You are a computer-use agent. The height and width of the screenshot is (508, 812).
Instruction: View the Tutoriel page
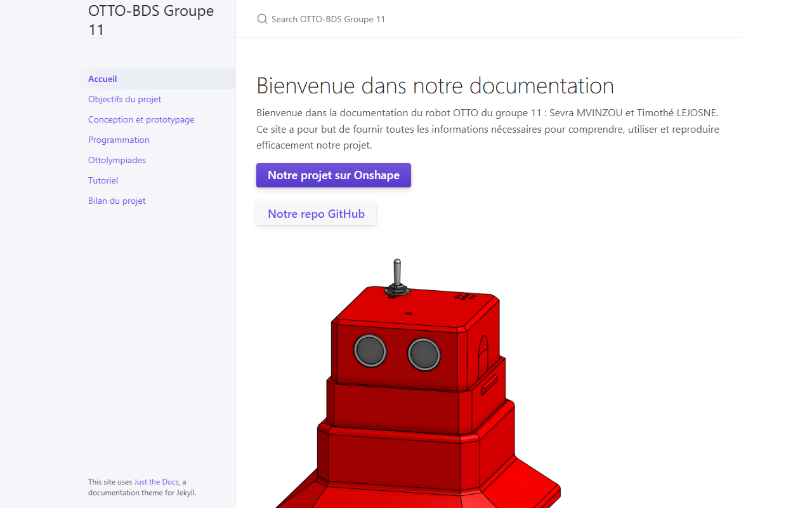coord(103,180)
